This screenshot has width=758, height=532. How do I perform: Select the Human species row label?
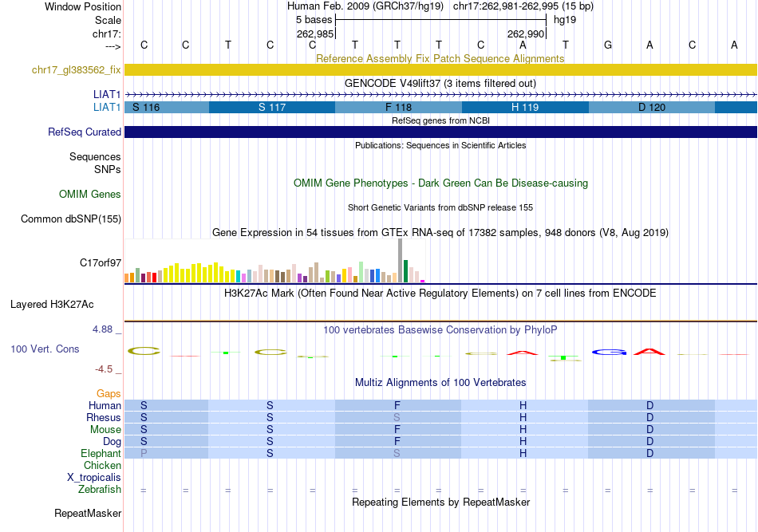pos(105,405)
